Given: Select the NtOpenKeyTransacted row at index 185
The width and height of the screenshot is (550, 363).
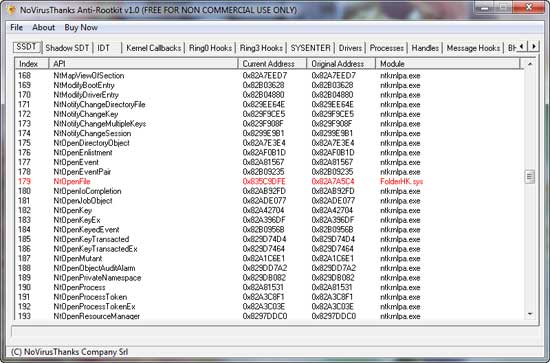Looking at the screenshot, I should pyautogui.click(x=269, y=239).
